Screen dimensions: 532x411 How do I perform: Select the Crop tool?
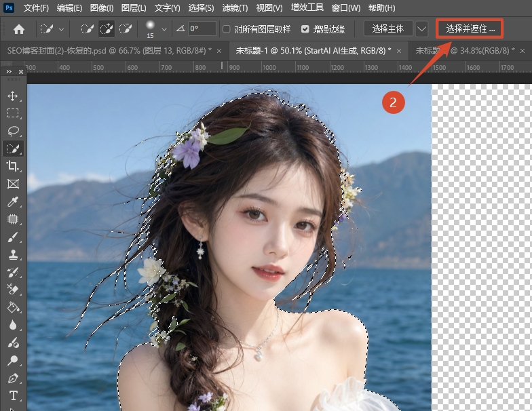13,166
